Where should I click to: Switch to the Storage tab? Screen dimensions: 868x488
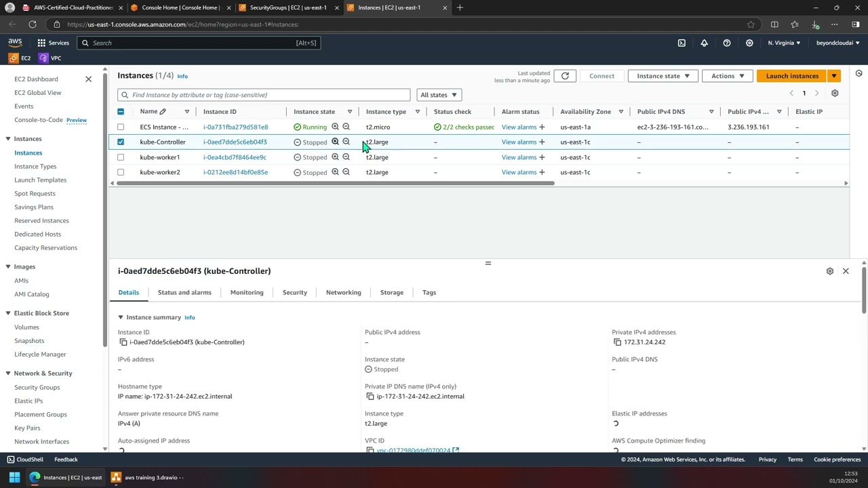[x=392, y=292]
